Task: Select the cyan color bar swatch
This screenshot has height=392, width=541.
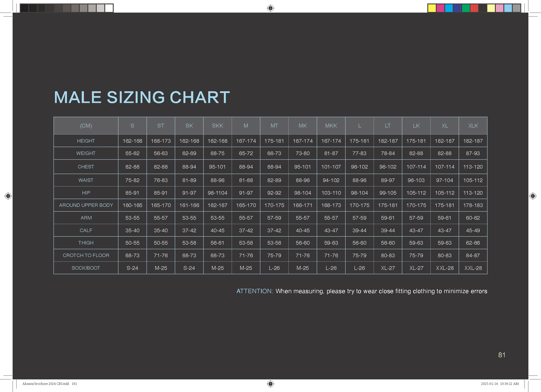Action: pos(449,8)
